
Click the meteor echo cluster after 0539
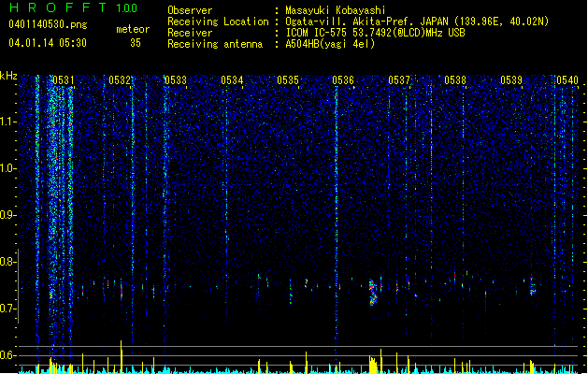(x=533, y=287)
